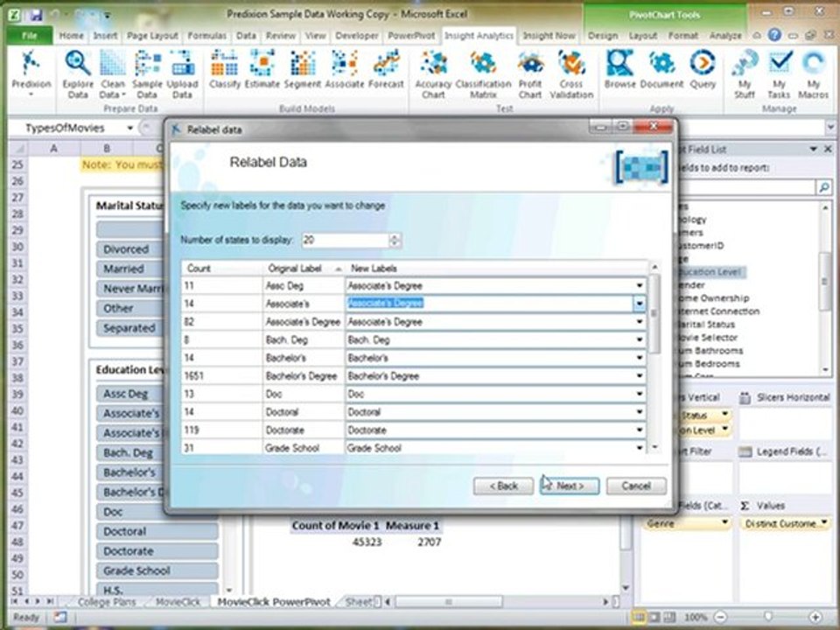Screen dimensions: 840x630
Task: Open dropdown for the Doctorate row
Action: pos(639,430)
